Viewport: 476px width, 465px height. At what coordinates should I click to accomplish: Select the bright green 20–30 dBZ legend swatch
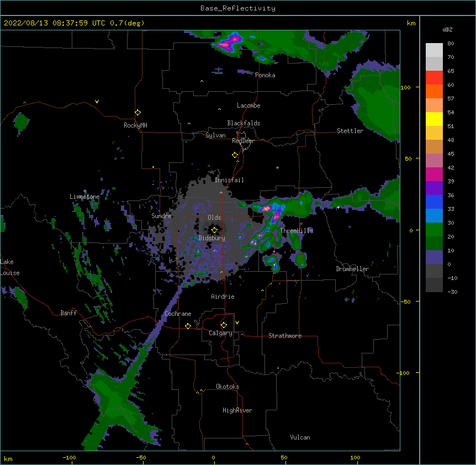434,230
